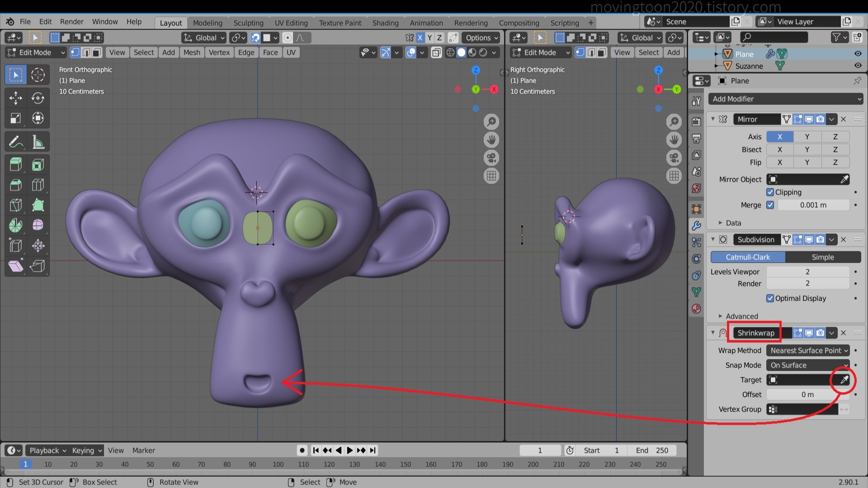Image resolution: width=868 pixels, height=488 pixels.
Task: Adjust the Levels Viewport value
Action: (808, 272)
